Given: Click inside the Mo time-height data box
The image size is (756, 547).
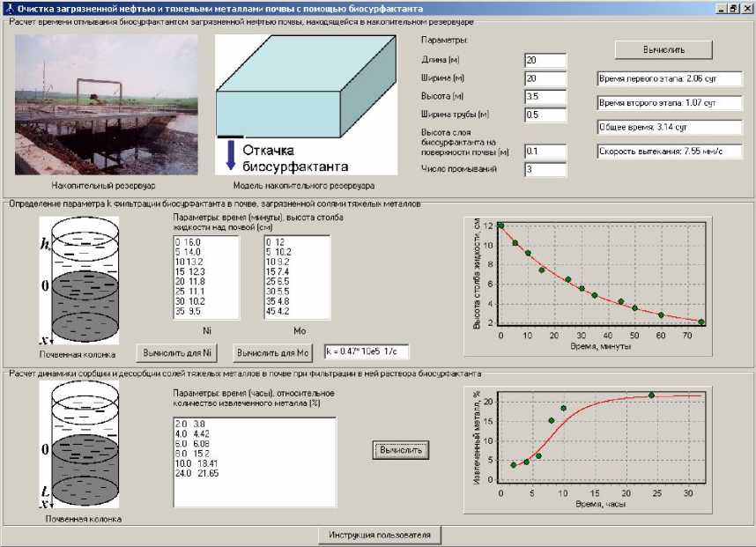Looking at the screenshot, I should [x=297, y=277].
